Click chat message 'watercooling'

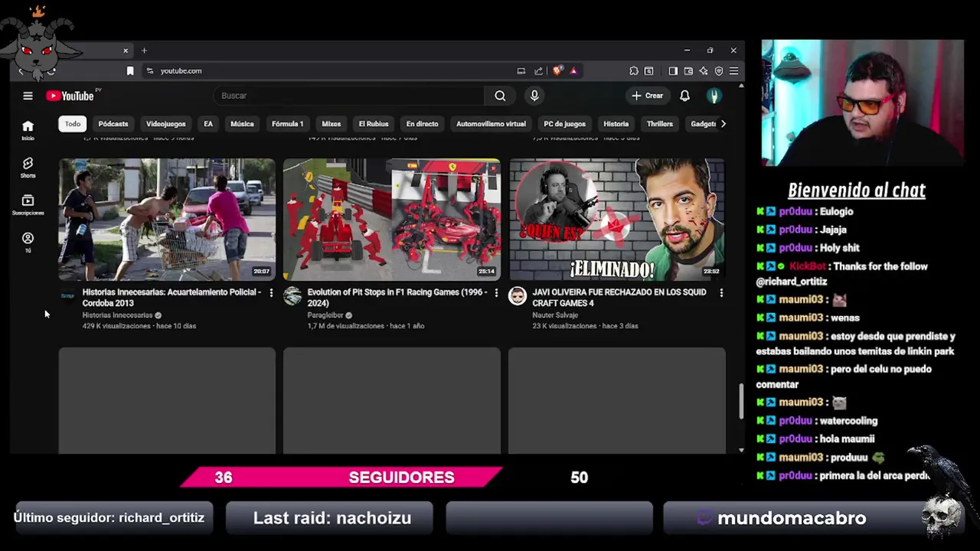click(x=848, y=421)
